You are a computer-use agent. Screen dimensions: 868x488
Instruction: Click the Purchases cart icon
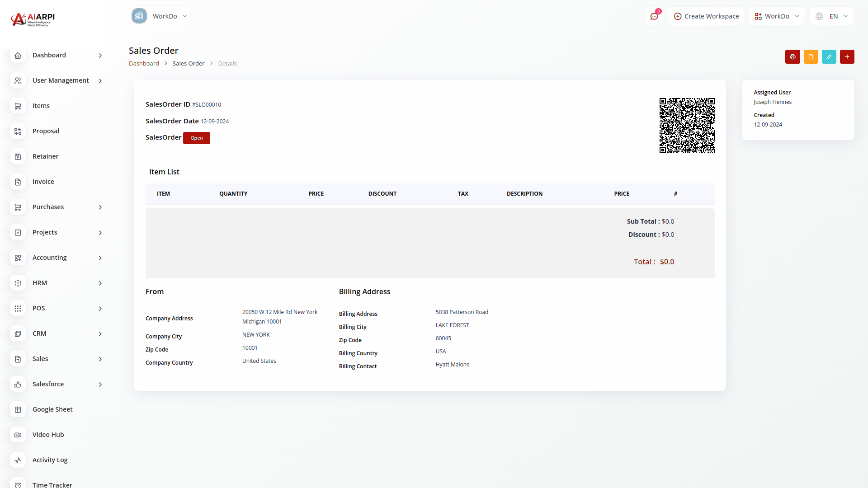18,207
